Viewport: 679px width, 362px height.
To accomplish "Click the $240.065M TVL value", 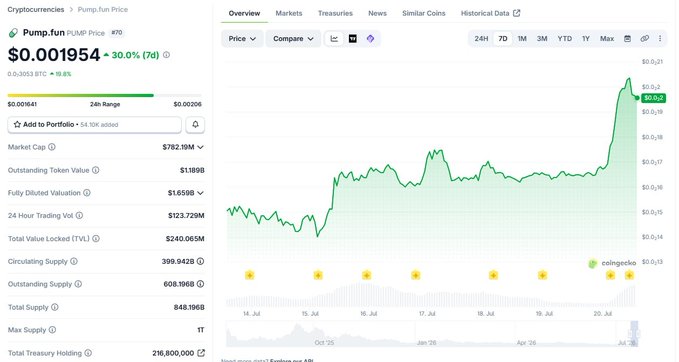I will pos(185,239).
